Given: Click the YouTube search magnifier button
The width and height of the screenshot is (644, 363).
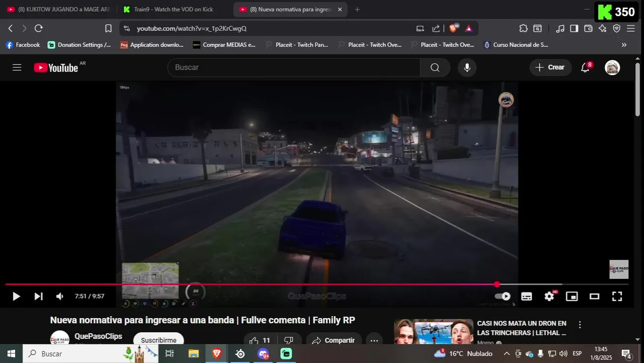Looking at the screenshot, I should pos(435,68).
